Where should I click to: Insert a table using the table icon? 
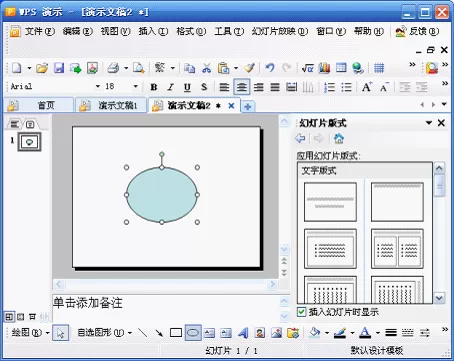pos(341,68)
